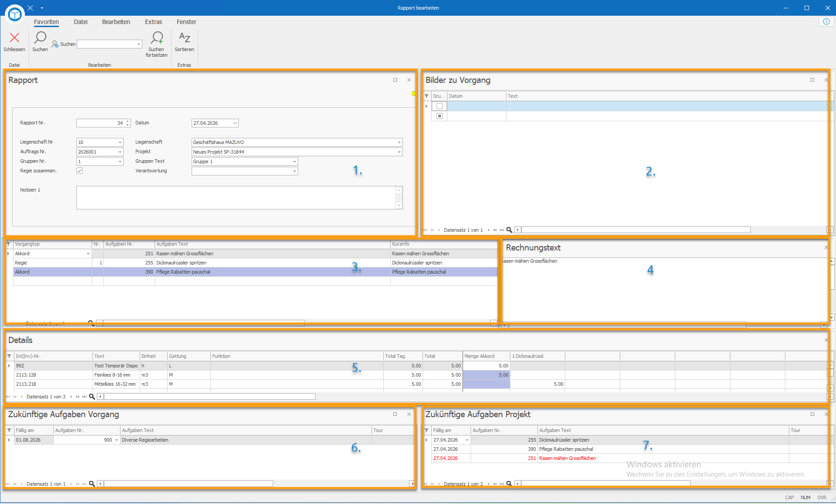Click search magnifier in Bilder zu Vorgang navigator
The width and height of the screenshot is (836, 504).
(509, 230)
